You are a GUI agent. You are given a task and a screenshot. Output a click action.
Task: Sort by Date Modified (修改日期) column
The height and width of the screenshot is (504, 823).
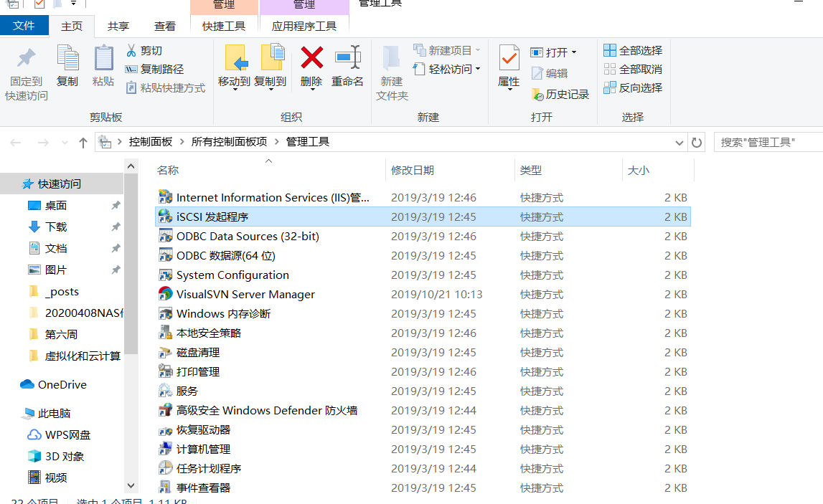(x=413, y=171)
